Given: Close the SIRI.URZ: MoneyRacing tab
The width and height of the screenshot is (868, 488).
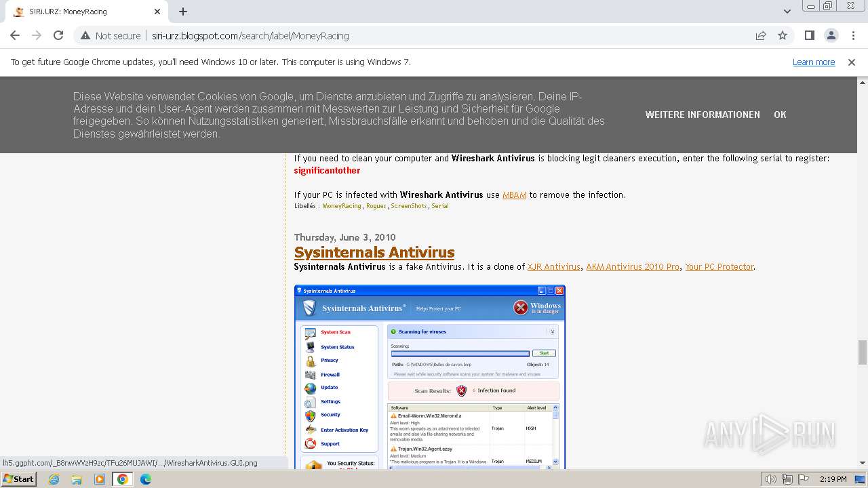Looking at the screenshot, I should [x=157, y=12].
